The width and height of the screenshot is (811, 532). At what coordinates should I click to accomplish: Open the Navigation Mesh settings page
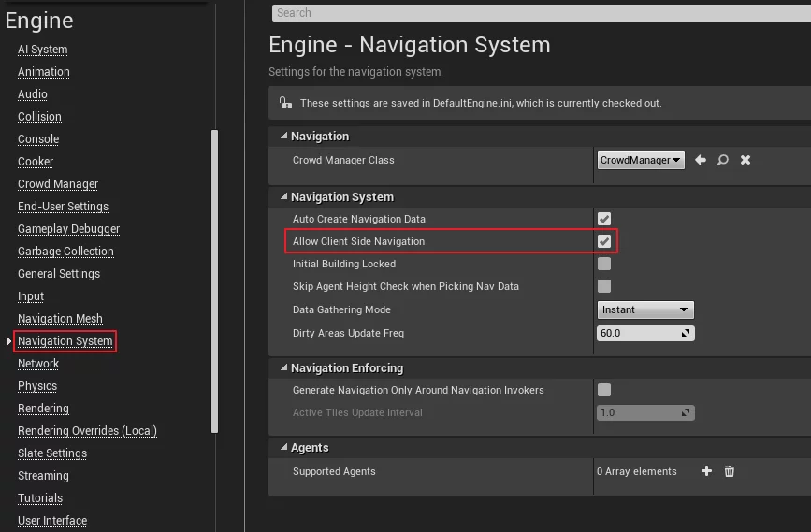(60, 319)
